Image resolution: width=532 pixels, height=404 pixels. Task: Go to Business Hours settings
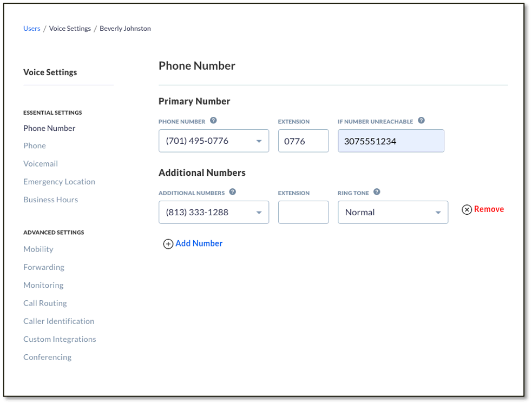click(x=50, y=200)
